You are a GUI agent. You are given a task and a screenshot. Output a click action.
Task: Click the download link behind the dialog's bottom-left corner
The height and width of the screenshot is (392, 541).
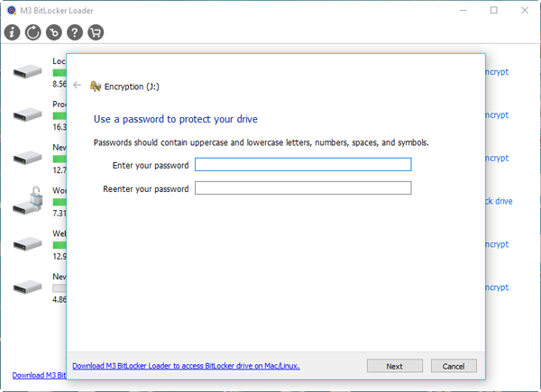39,375
